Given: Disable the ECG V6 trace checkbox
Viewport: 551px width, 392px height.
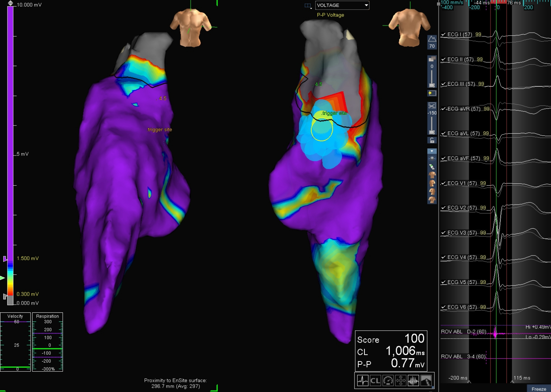Looking at the screenshot, I should click(x=443, y=307).
